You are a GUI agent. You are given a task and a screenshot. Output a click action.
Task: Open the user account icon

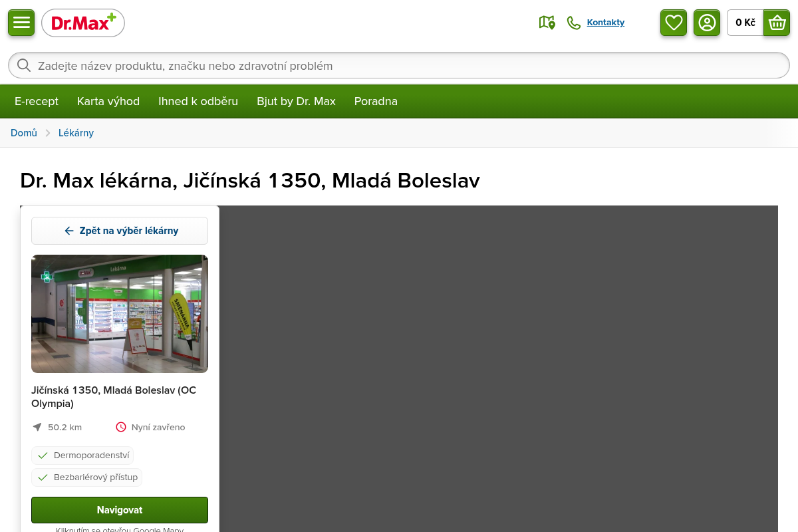707,23
